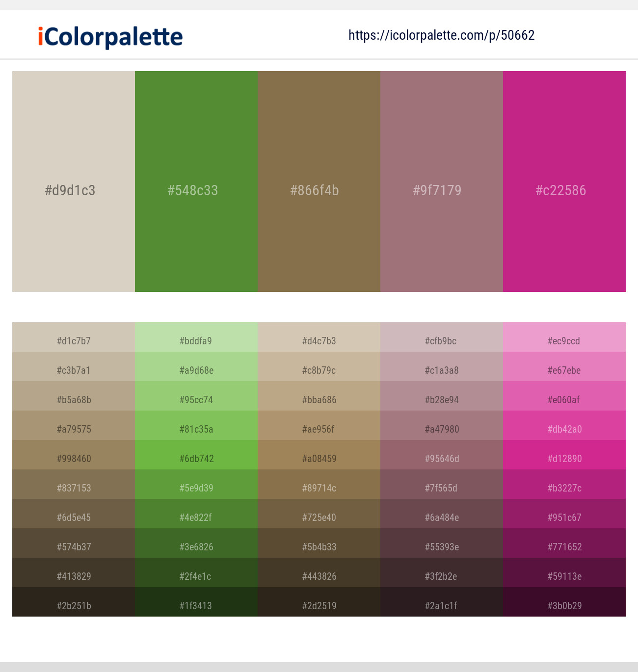
Task: Open the link https://icolorpalette.com/p/50662
Action: [441, 35]
